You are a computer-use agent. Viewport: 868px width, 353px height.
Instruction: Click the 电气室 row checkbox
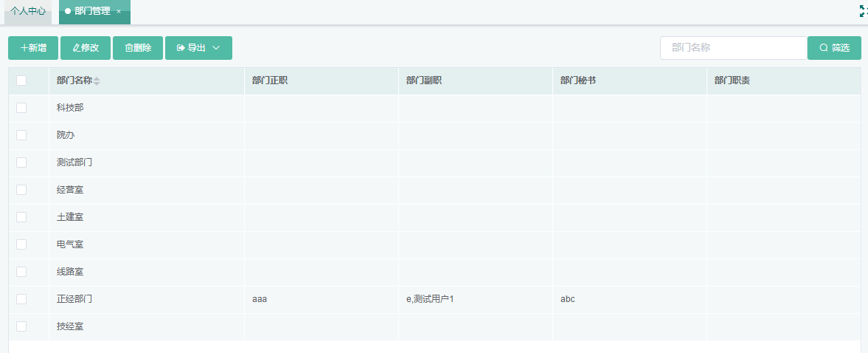pyautogui.click(x=21, y=244)
